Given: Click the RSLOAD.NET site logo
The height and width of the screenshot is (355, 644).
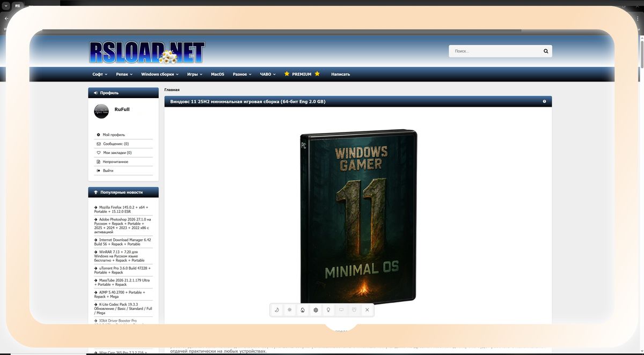Looking at the screenshot, I should (147, 52).
